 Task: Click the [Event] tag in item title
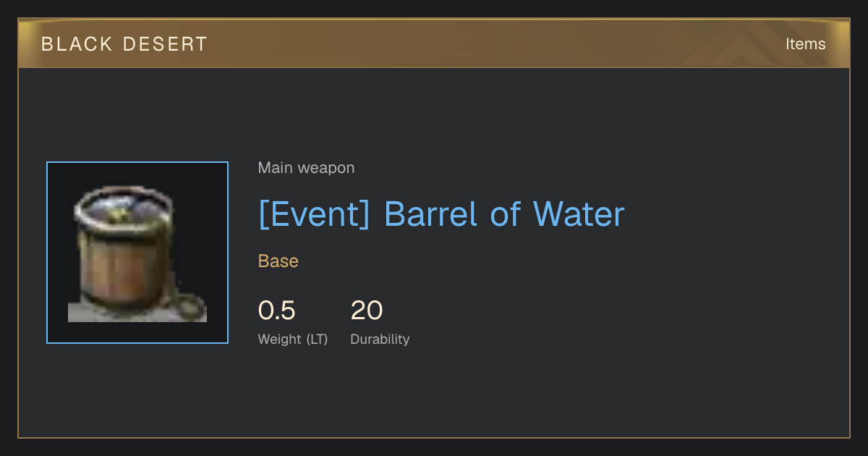pyautogui.click(x=315, y=214)
